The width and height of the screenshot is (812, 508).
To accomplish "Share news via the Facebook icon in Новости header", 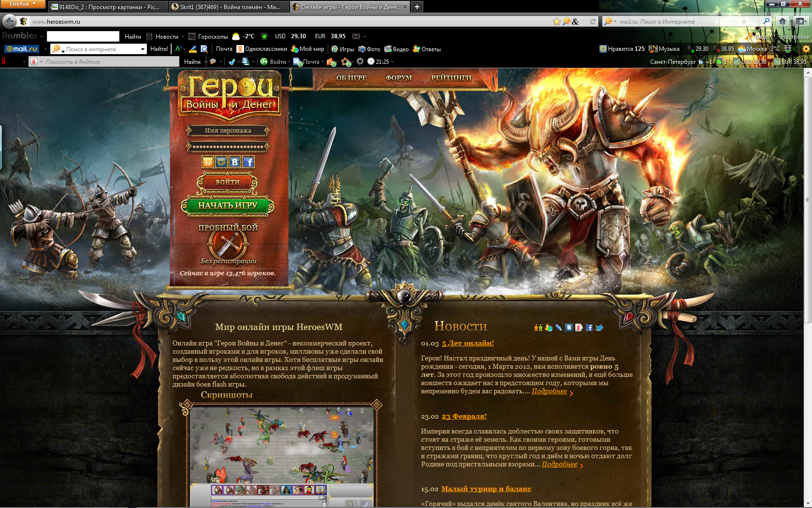I will [x=589, y=328].
